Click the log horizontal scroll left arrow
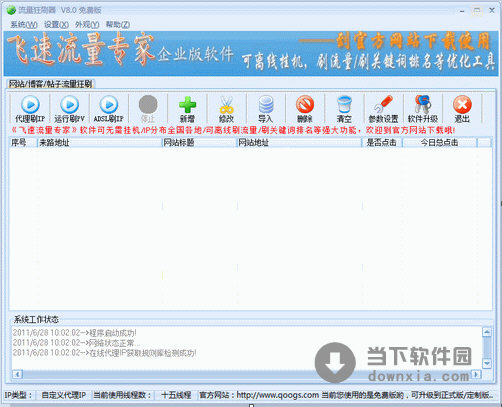Screen dimensions: 502x407 click(17, 374)
